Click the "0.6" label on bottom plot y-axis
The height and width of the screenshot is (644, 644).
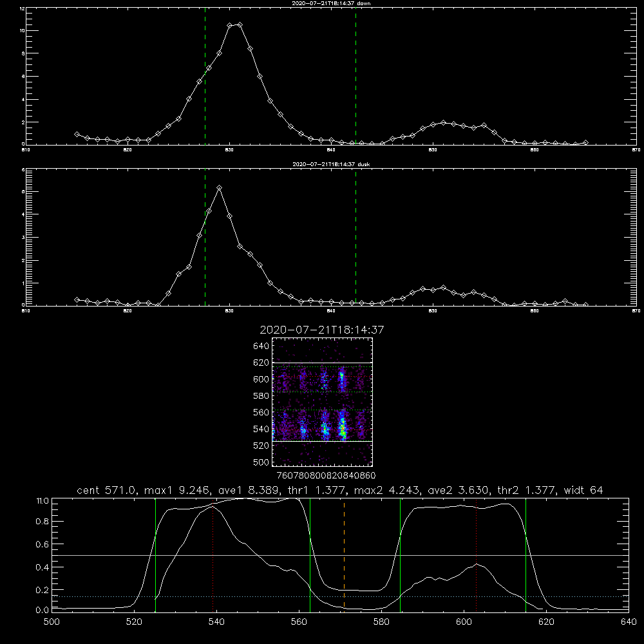tap(43, 544)
